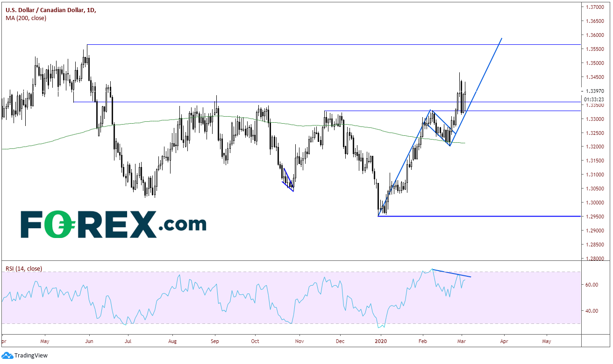Click the 1.28000 price axis label
613x364 pixels.
click(x=595, y=259)
